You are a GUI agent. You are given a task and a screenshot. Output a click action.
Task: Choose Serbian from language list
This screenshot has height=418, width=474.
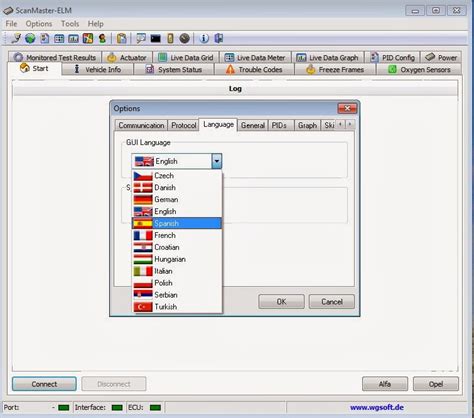(x=177, y=295)
